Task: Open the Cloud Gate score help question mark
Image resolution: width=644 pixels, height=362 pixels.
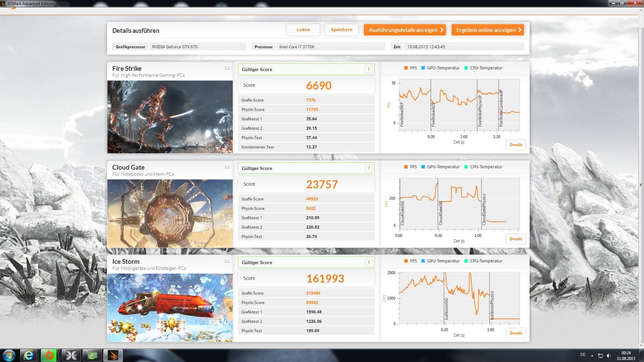Action: pyautogui.click(x=369, y=168)
